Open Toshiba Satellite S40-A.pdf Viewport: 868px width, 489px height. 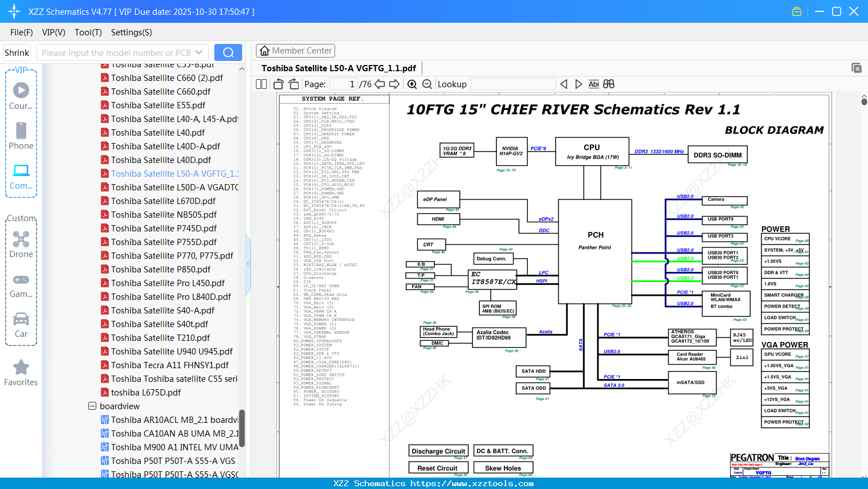pos(162,311)
